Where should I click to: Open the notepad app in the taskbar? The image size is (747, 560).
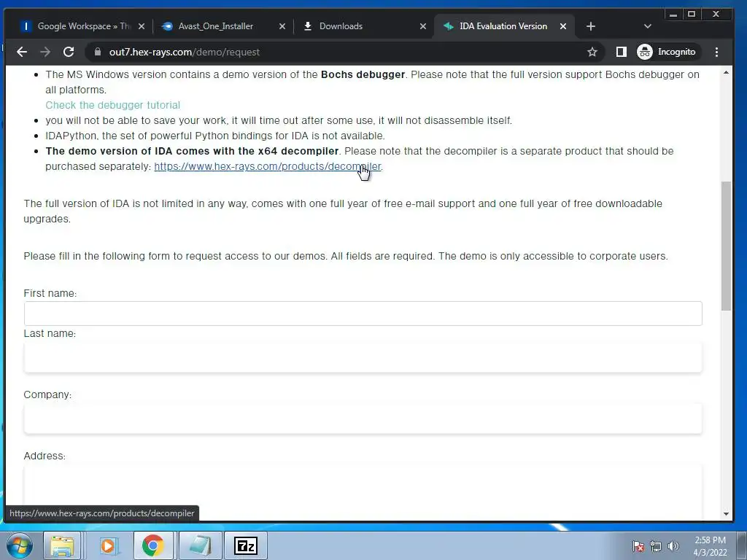pyautogui.click(x=200, y=545)
